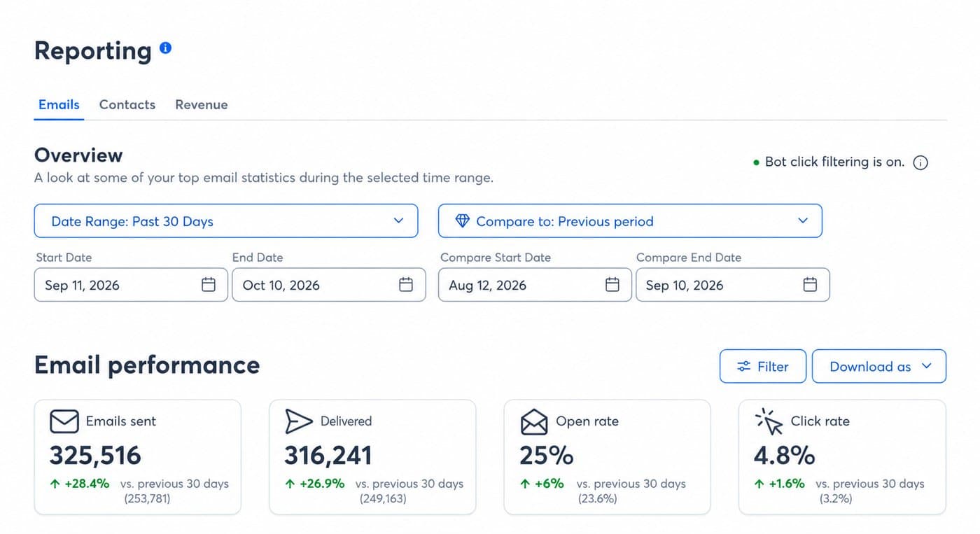
Task: Click the sliders icon on Filter button
Action: (x=744, y=367)
